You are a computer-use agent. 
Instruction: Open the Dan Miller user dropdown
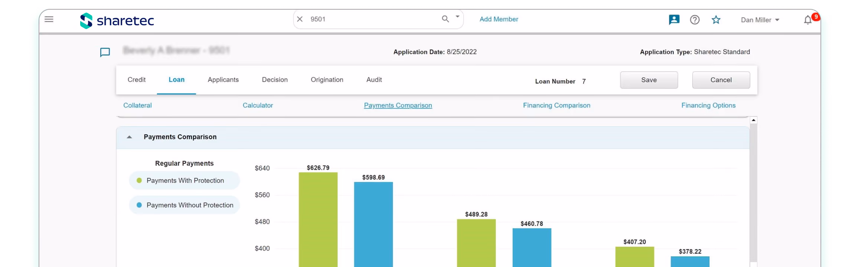pos(760,20)
